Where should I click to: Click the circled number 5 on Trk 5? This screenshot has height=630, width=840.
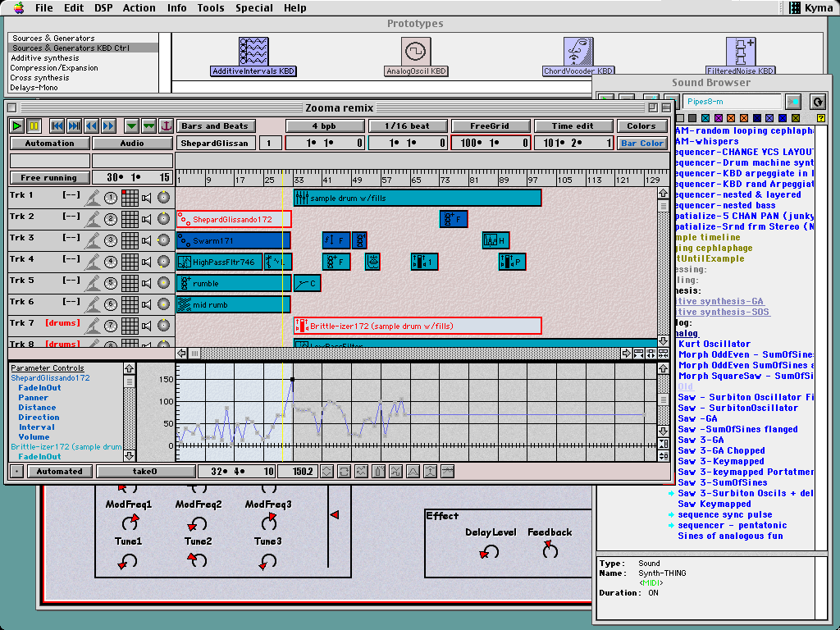[x=111, y=283]
